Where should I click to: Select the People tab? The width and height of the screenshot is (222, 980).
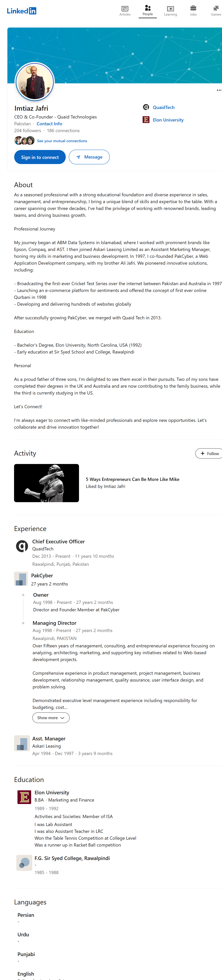tap(148, 10)
